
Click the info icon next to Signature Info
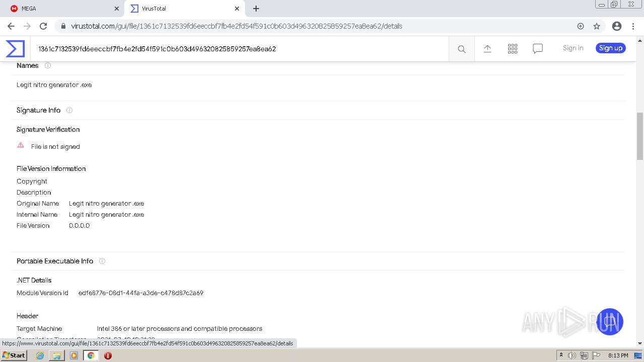69,110
